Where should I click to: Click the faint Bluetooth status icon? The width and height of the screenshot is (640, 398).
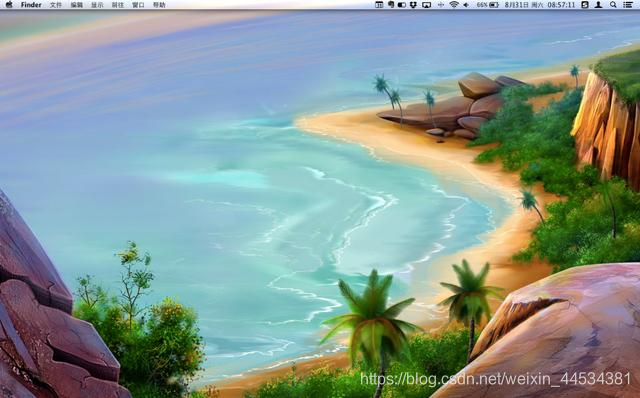click(x=440, y=5)
